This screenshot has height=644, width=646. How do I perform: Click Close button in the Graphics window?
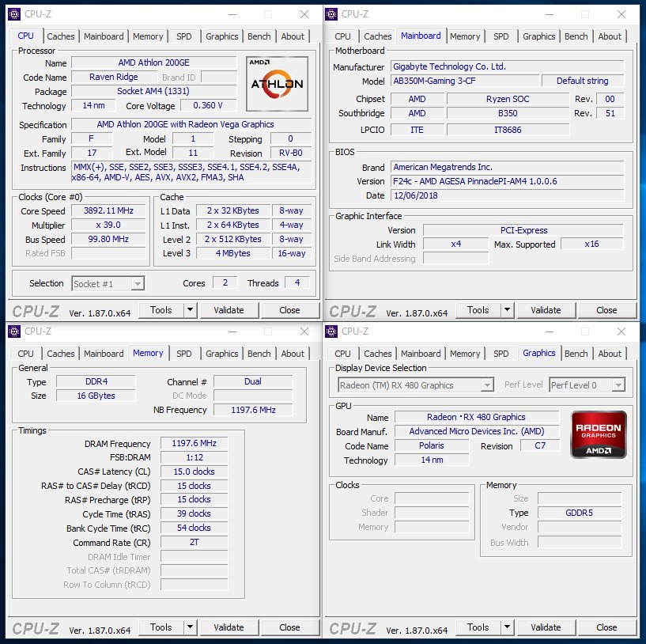click(606, 627)
